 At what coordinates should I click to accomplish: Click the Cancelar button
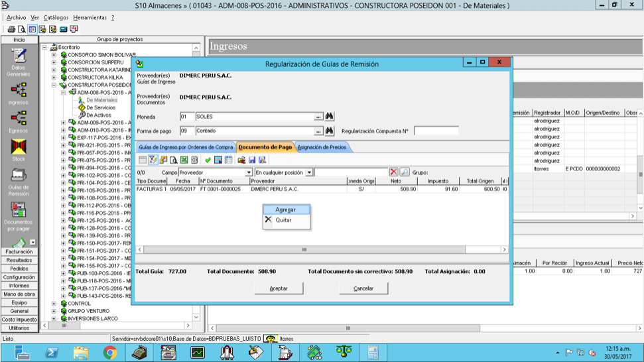[x=363, y=288]
